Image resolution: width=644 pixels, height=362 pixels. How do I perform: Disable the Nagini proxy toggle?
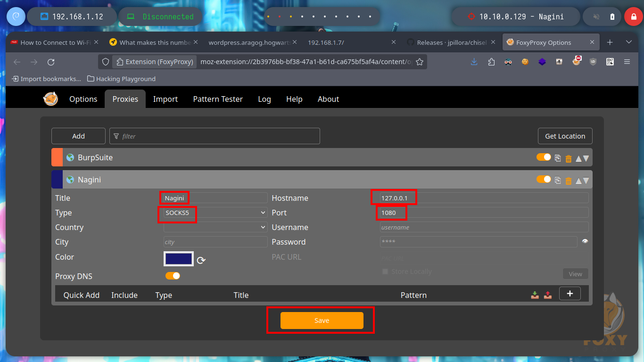[544, 179]
